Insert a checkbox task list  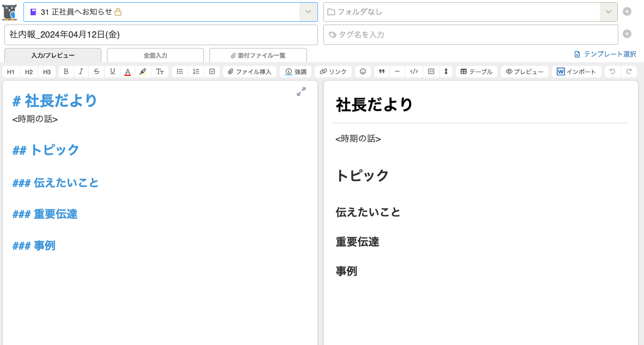212,71
